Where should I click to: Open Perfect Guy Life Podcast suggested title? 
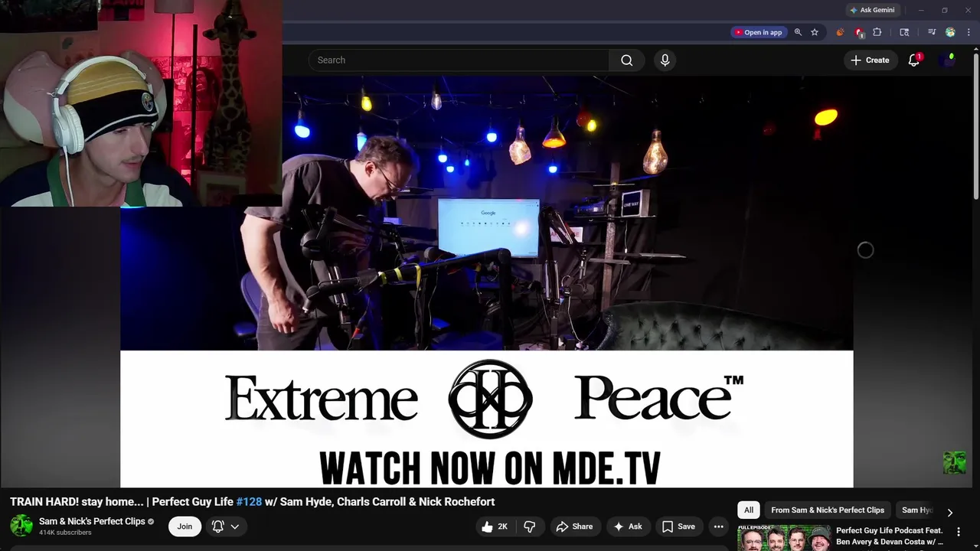coord(889,536)
